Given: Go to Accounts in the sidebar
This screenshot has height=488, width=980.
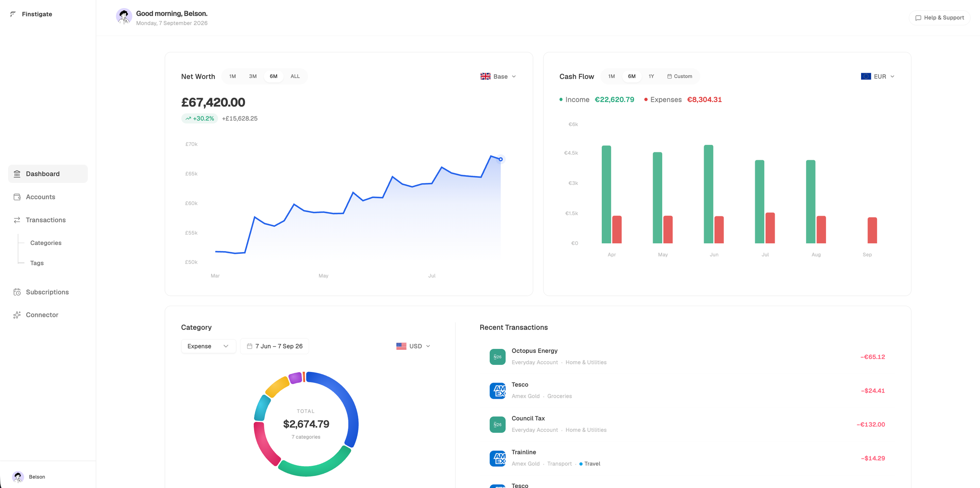Looking at the screenshot, I should tap(48, 197).
